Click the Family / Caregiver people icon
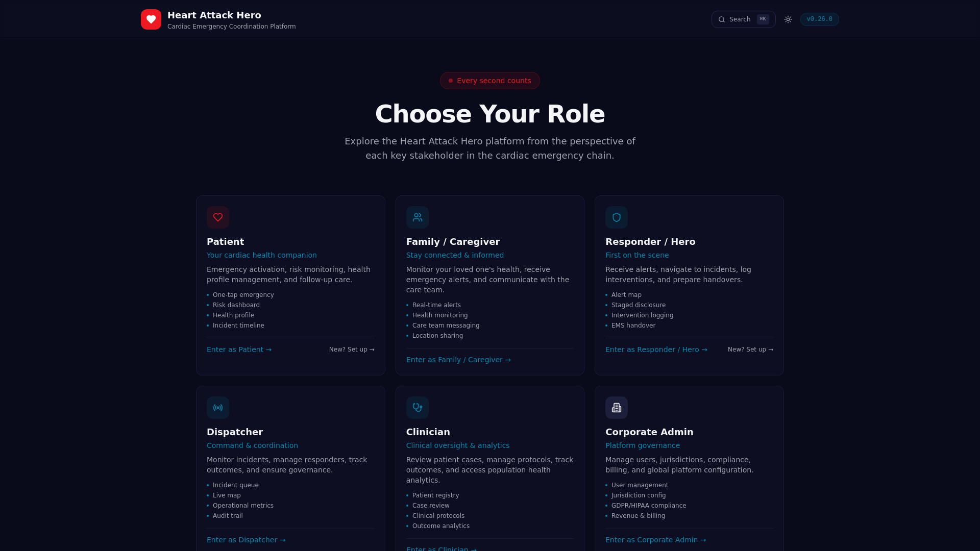Viewport: 980px width, 551px height. [x=417, y=217]
